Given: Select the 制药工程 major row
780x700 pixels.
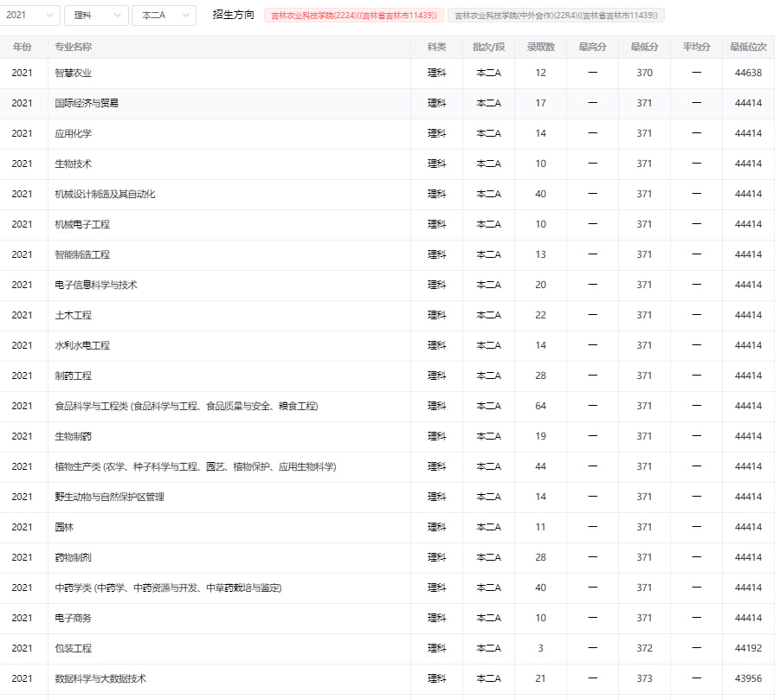Looking at the screenshot, I should pos(387,376).
